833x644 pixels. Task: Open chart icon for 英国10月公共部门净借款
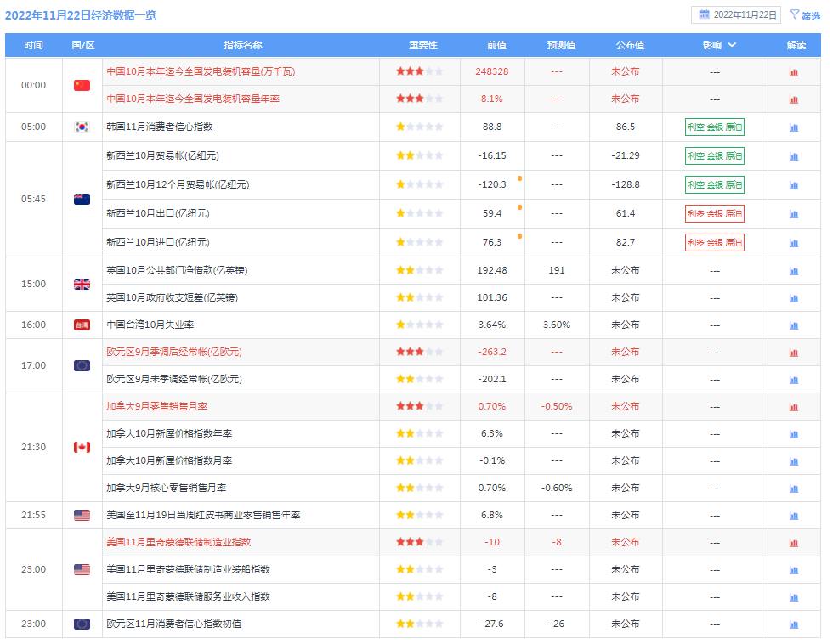coord(794,271)
